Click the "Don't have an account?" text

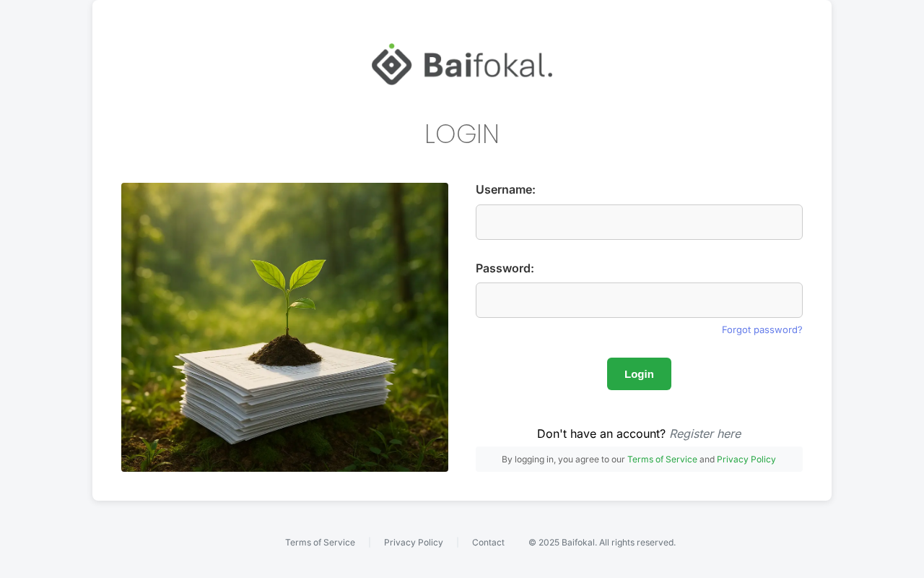601,433
